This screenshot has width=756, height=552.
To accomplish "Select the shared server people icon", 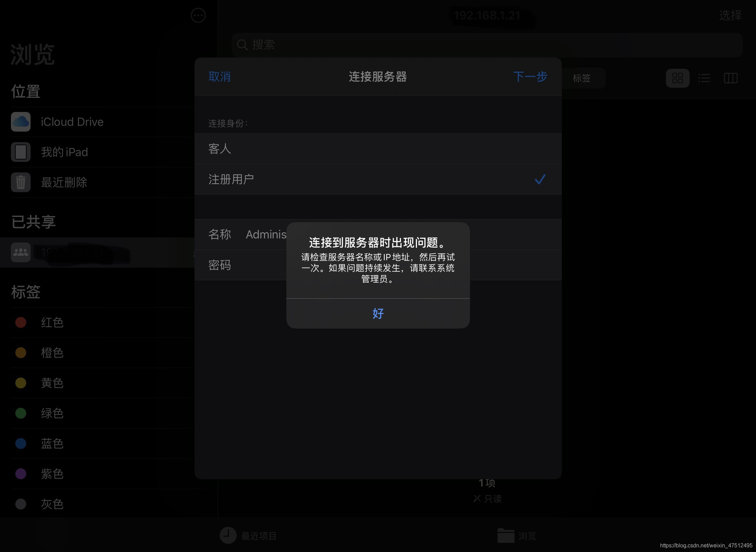I will [x=21, y=252].
